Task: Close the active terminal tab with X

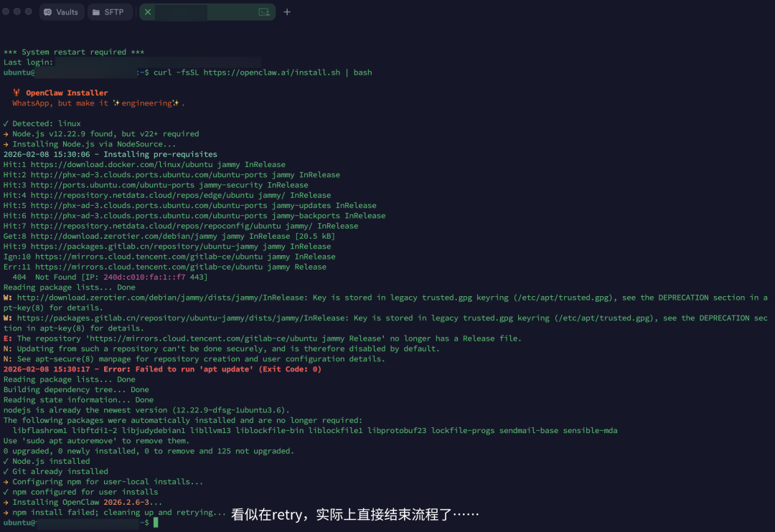Action: [x=148, y=12]
